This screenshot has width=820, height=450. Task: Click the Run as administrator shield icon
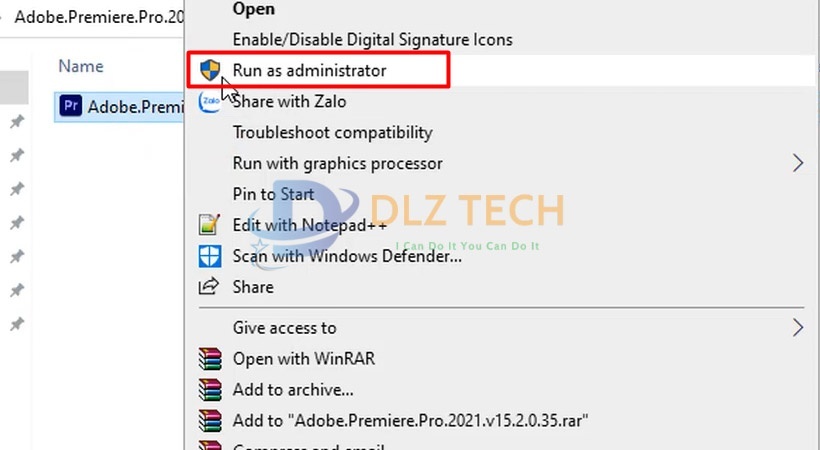pyautogui.click(x=210, y=70)
